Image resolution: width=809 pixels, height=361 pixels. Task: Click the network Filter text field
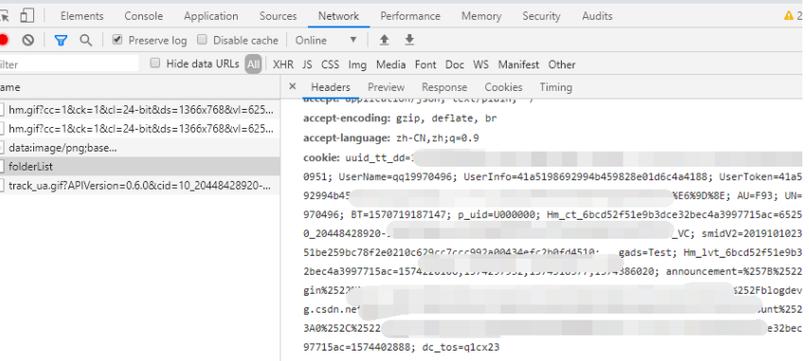[x=69, y=64]
